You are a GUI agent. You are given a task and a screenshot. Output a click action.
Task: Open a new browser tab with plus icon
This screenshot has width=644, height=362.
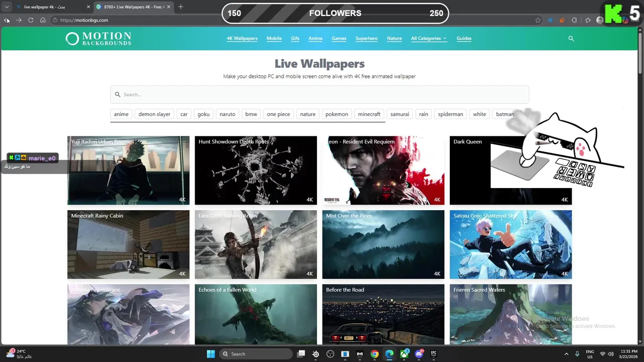[x=181, y=7]
